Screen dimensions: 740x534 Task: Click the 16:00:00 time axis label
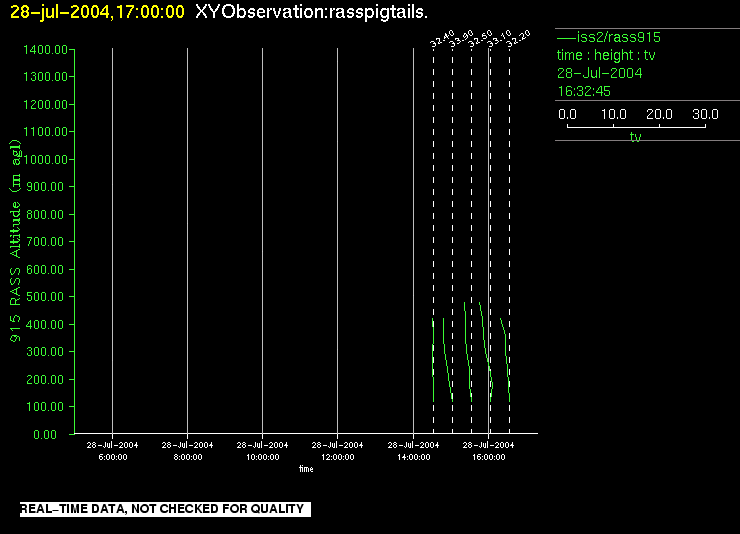point(488,457)
